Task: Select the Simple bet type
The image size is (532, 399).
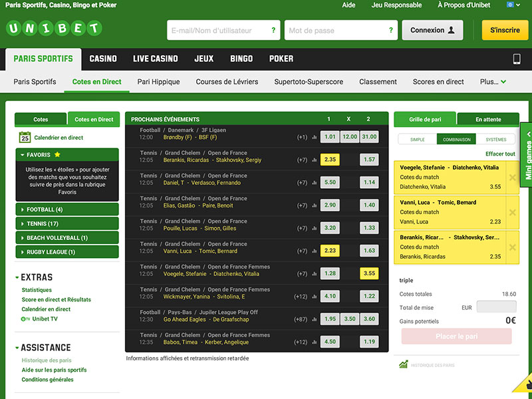Action: [418, 140]
